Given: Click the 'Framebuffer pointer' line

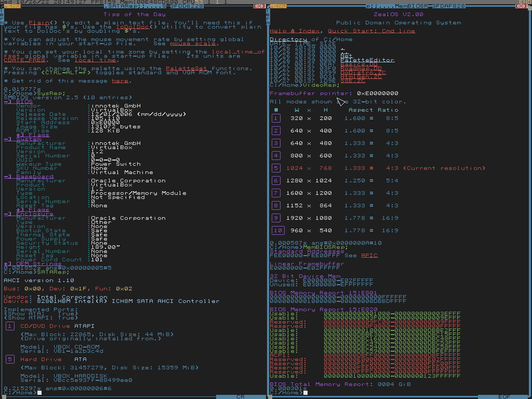Looking at the screenshot, I should click(334, 94).
